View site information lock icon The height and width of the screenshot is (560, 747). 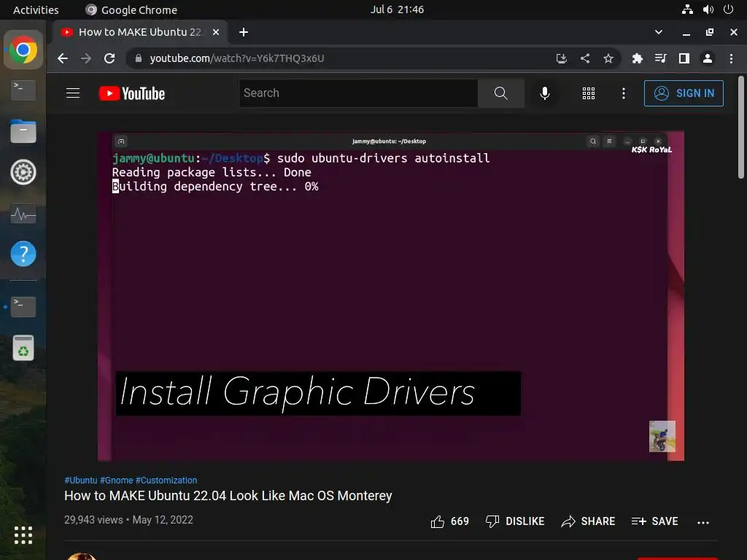pyautogui.click(x=139, y=58)
